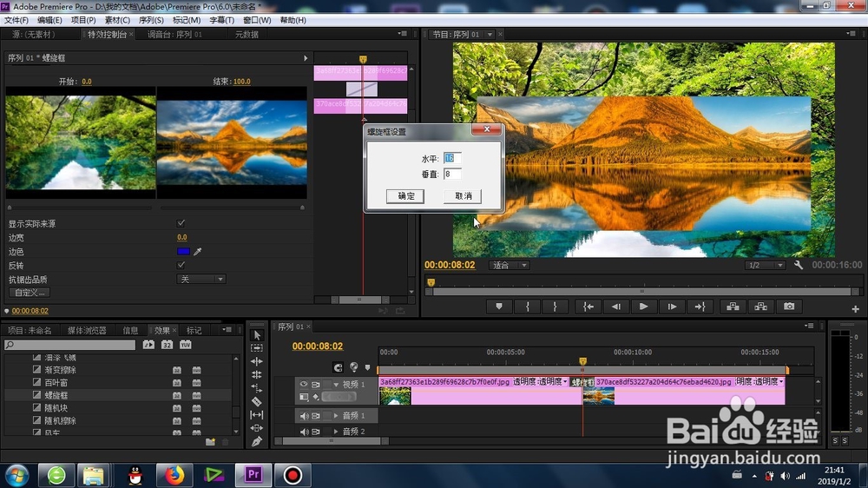Click 边宽 value 0.0
The image size is (868, 488).
[x=182, y=237]
